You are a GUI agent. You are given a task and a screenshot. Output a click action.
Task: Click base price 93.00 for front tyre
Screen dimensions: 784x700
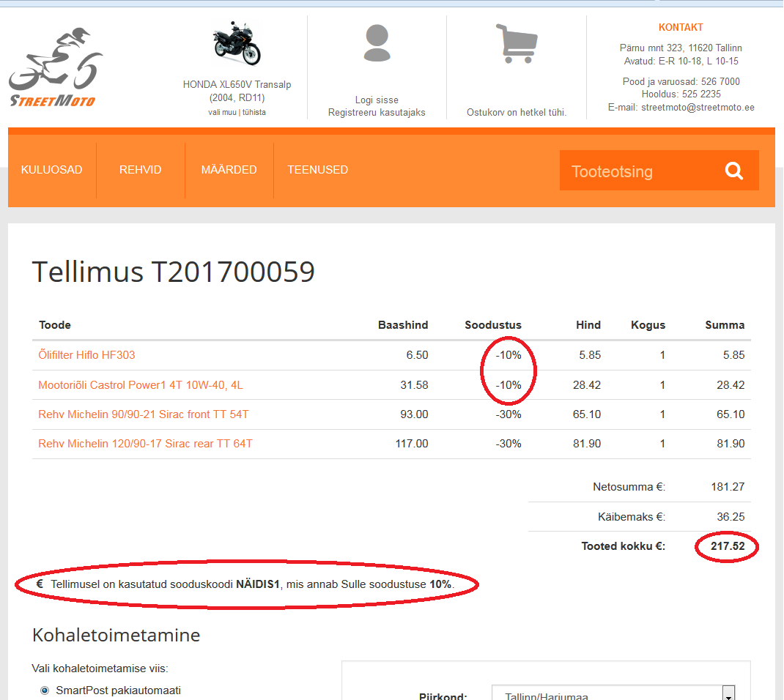(x=414, y=414)
